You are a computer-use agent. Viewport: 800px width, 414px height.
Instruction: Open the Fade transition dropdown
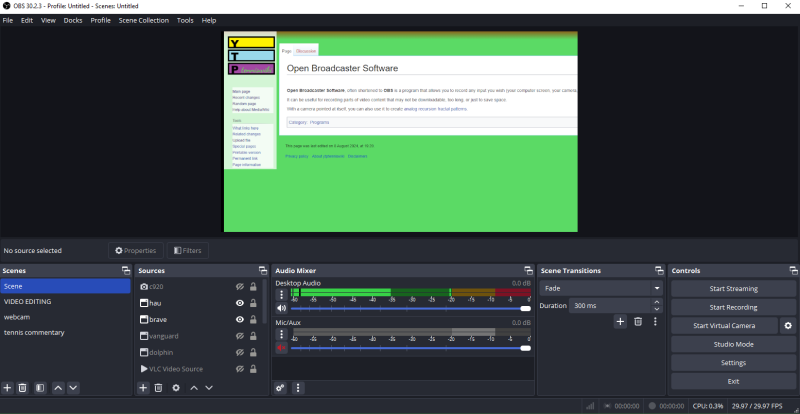[601, 288]
